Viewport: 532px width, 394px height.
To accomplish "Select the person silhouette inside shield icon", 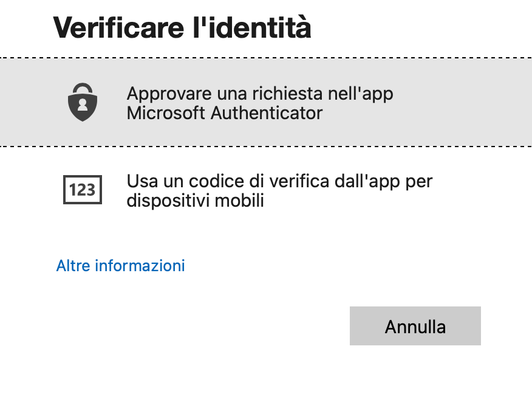I will coord(83,104).
